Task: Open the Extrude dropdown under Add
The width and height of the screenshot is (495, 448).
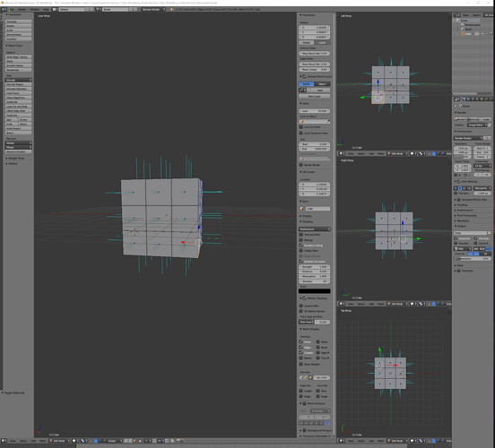Action: click(18, 80)
